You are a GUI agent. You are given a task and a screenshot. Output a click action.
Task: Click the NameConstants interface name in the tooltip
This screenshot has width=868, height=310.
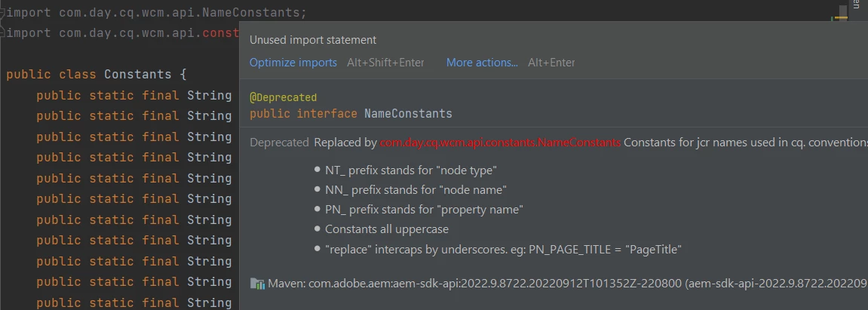point(408,114)
